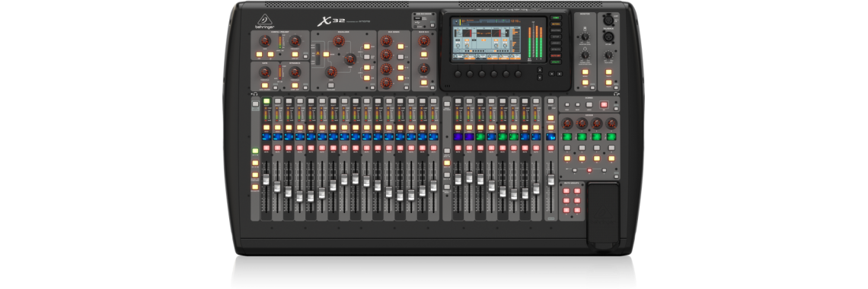Click the Main strip fader
Viewport: 868px width, 289px height.
(x=550, y=179)
